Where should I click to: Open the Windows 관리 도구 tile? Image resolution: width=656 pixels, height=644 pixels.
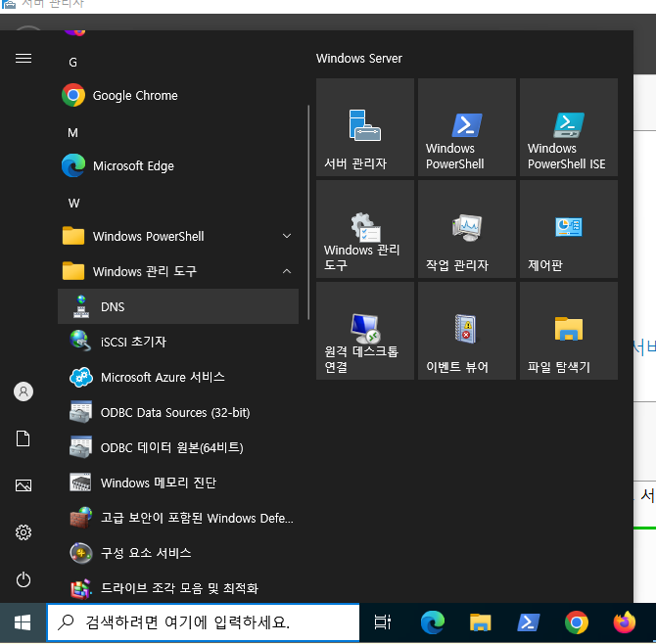click(x=365, y=229)
